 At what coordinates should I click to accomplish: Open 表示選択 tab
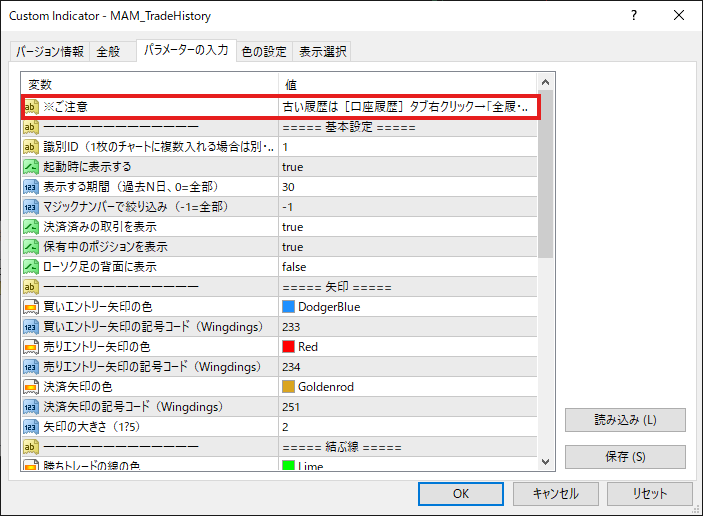point(322,52)
